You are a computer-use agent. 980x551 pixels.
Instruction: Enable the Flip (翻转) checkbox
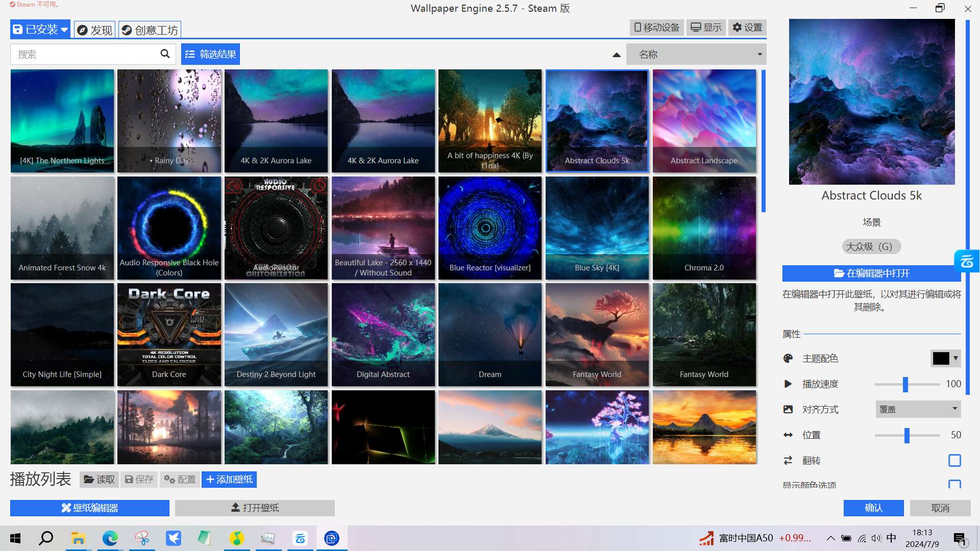tap(954, 460)
